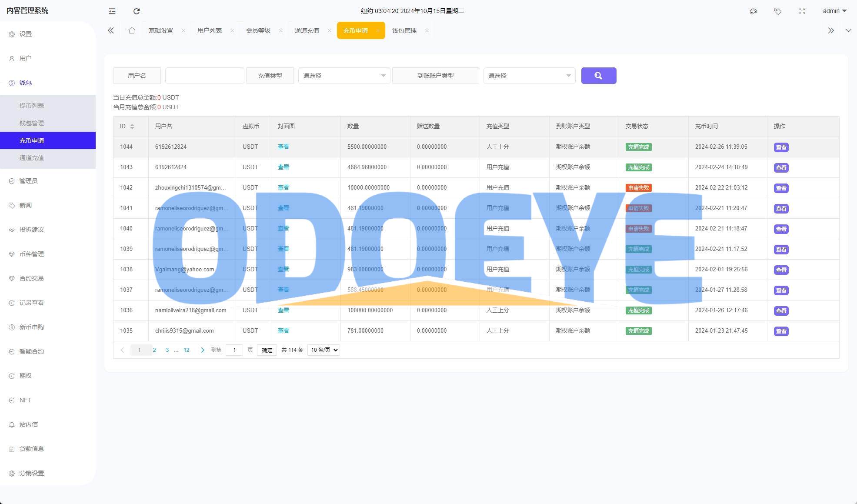The image size is (857, 504).
Task: Switch to the 通道充值 tab
Action: [x=307, y=30]
